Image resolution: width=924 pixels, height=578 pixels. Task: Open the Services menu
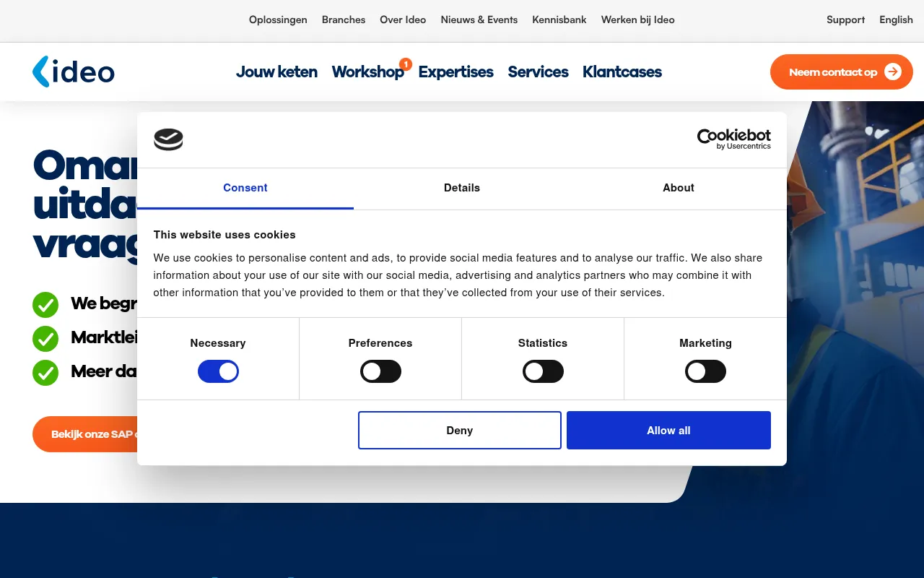click(538, 72)
